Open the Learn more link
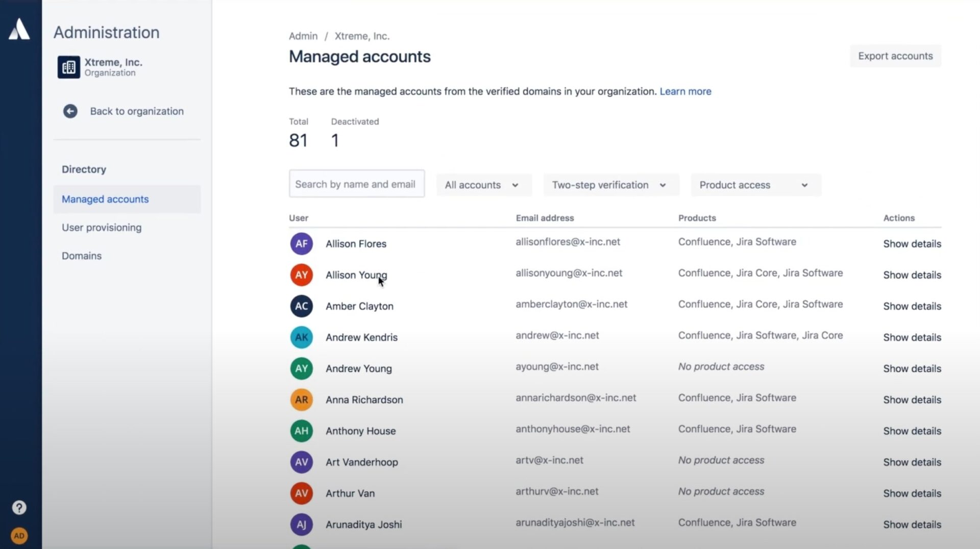 click(x=685, y=91)
